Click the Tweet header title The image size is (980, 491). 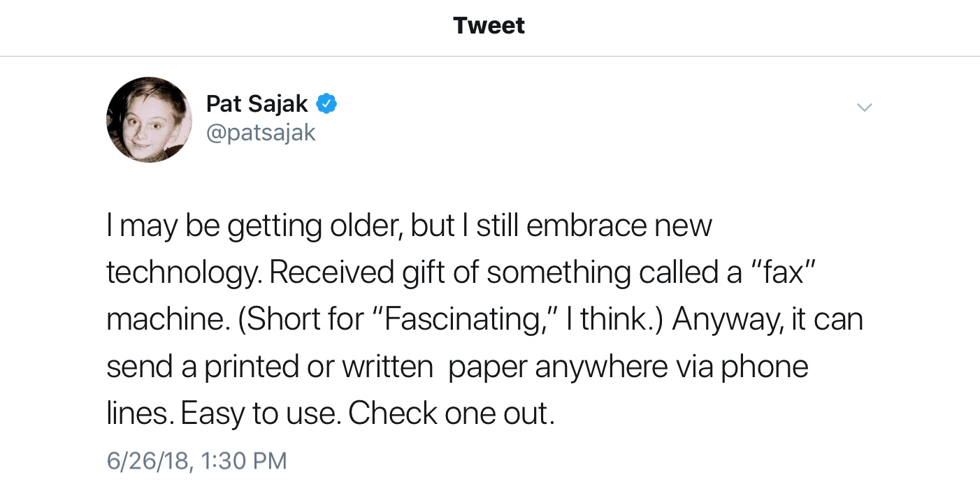click(x=489, y=26)
